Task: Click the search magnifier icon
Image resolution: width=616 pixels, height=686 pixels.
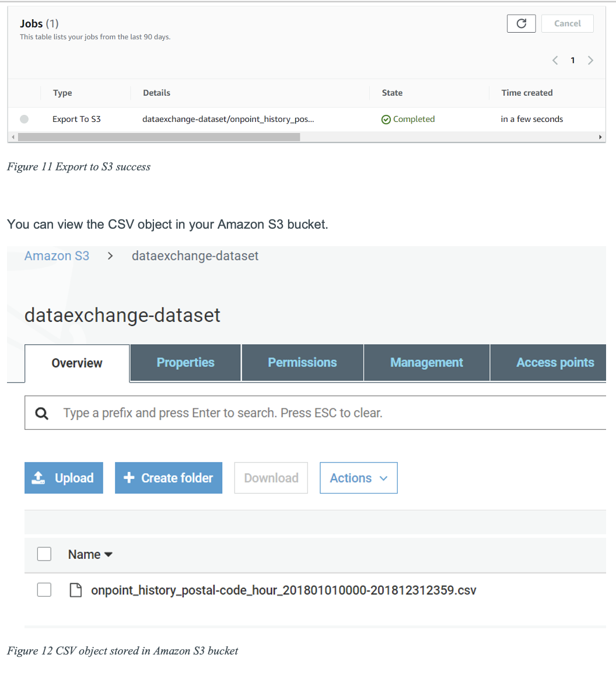Action: click(x=42, y=414)
